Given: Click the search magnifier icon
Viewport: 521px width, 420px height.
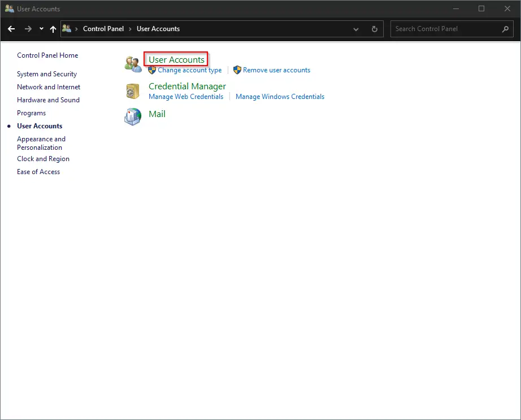Looking at the screenshot, I should [505, 29].
